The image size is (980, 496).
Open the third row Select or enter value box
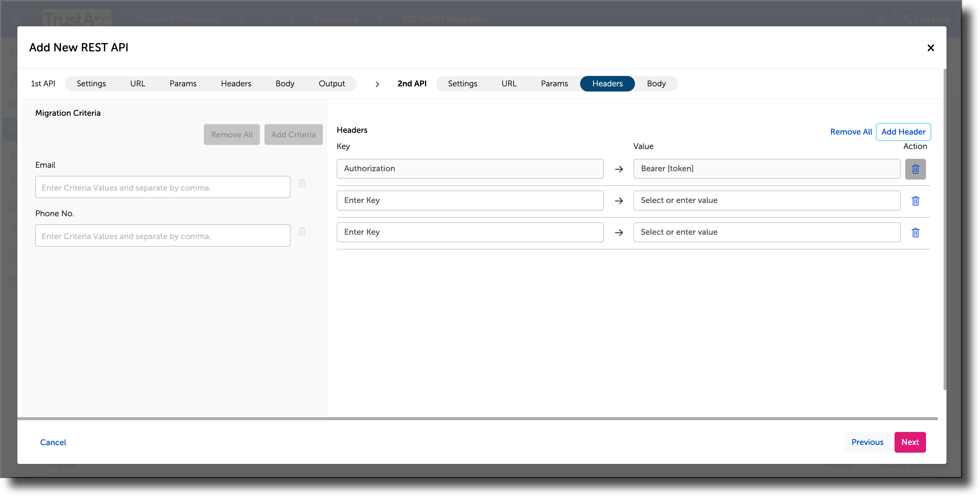[767, 232]
